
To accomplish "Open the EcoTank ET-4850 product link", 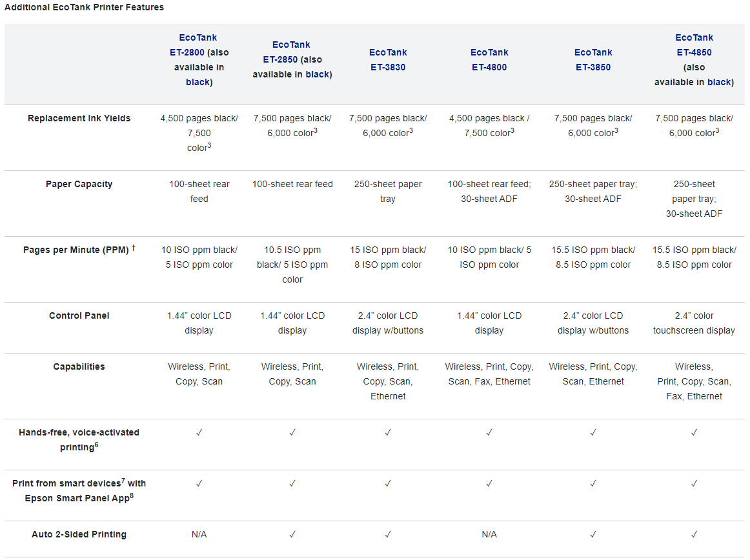I will pos(694,45).
